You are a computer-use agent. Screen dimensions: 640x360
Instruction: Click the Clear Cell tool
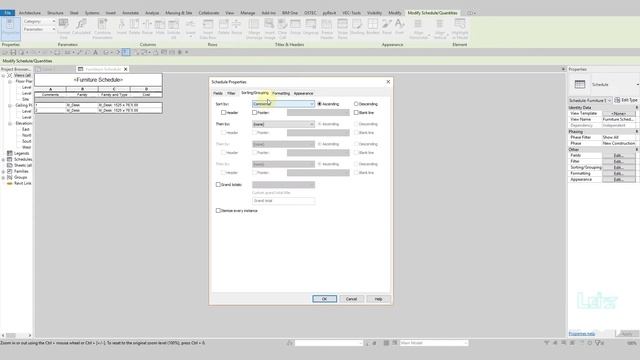pyautogui.click(x=282, y=29)
